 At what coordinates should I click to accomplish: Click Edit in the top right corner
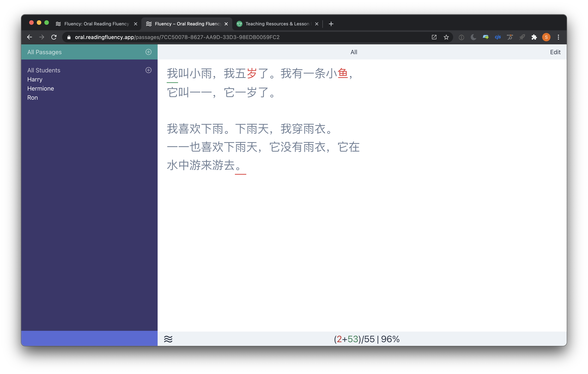555,52
